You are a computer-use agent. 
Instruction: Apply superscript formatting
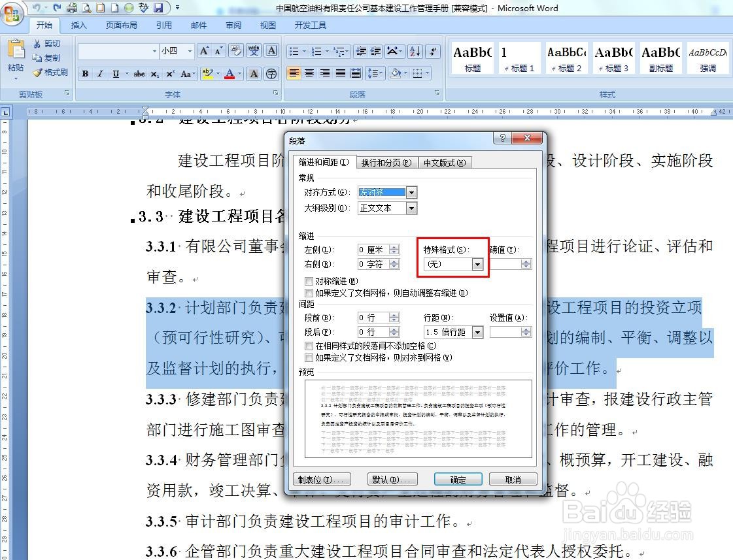coord(170,73)
